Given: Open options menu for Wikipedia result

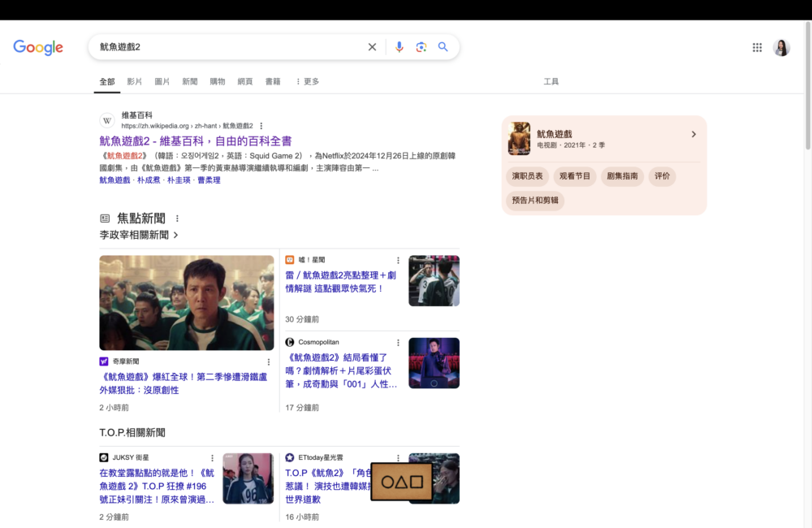Looking at the screenshot, I should tap(261, 126).
